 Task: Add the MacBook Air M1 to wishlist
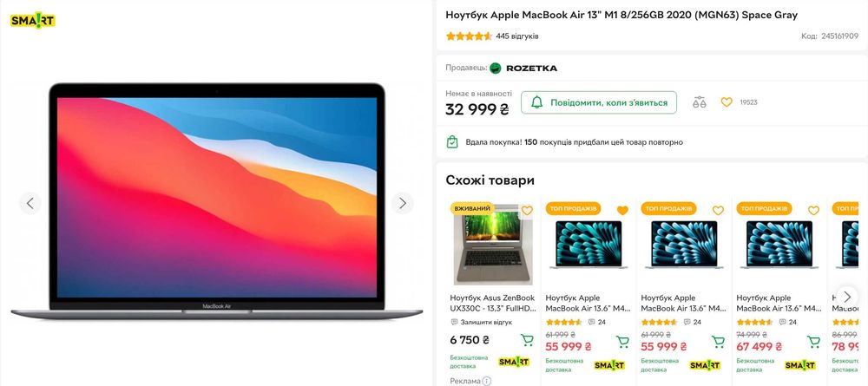click(x=727, y=102)
